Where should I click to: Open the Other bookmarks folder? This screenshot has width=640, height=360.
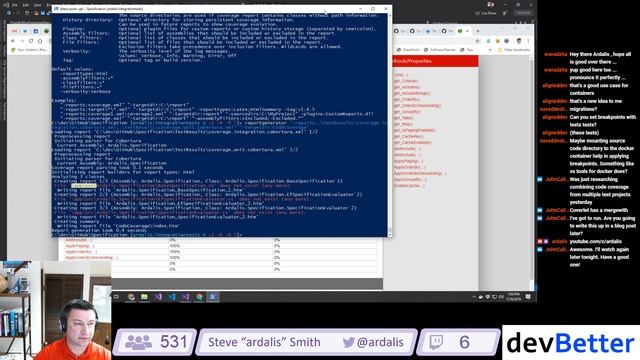[514, 50]
